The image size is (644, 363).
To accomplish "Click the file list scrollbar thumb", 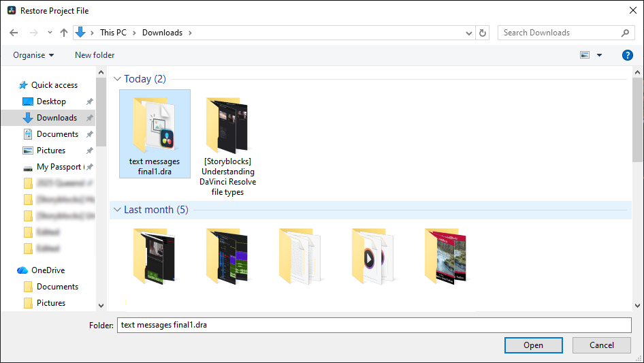I will [x=637, y=120].
